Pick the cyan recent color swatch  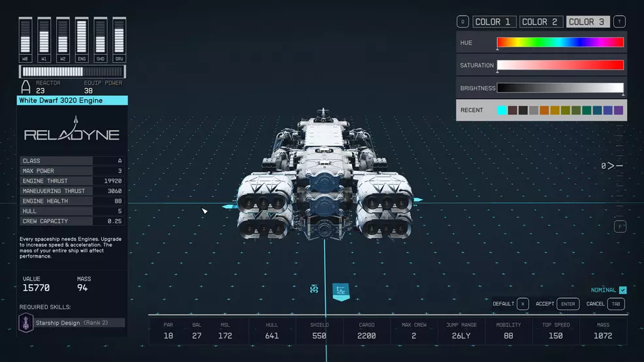[x=502, y=110]
